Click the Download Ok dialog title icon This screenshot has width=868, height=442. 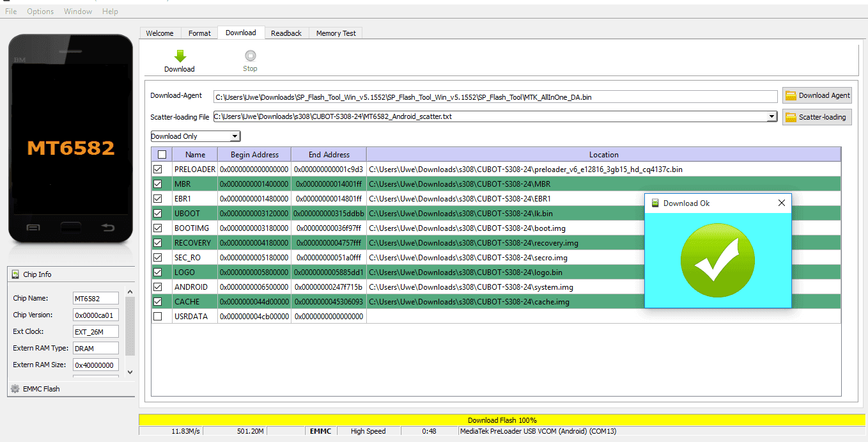coord(655,203)
